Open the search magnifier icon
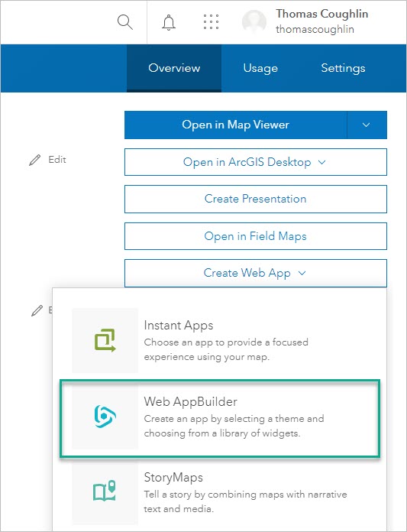Screen dimensions: 407x532 pos(125,22)
